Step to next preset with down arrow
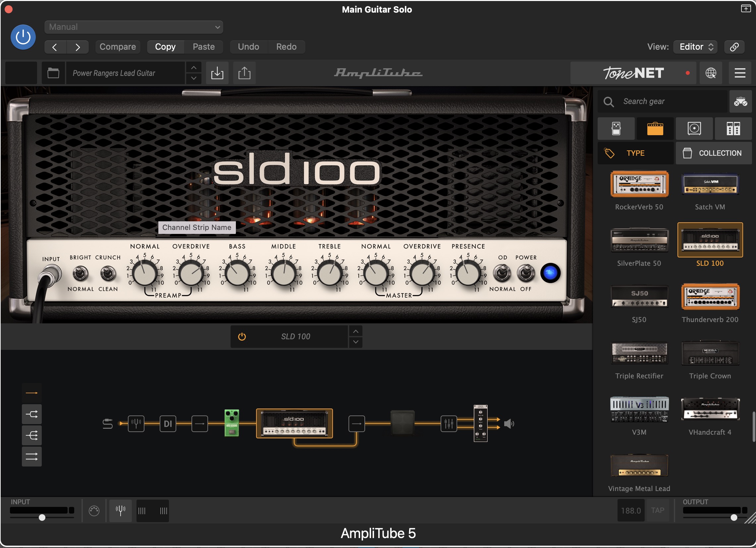The width and height of the screenshot is (756, 548). click(x=194, y=78)
